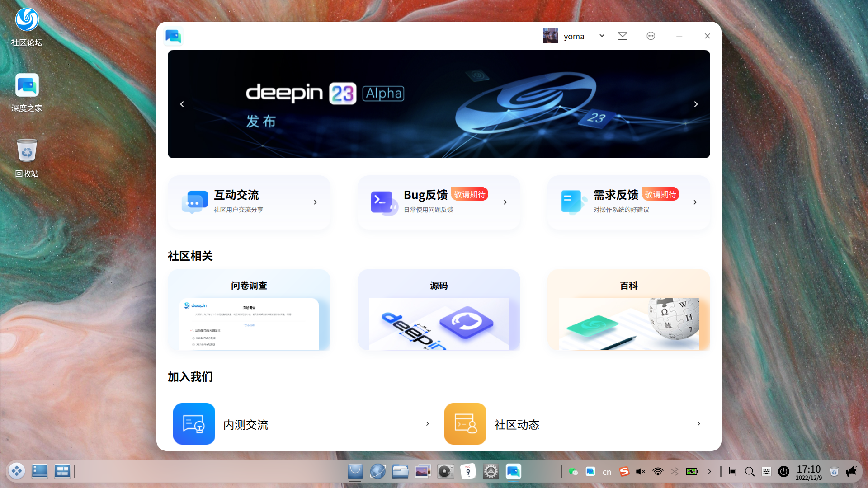Click the Deepin Home app logo in title bar
Screen dimensions: 868x488
pyautogui.click(x=173, y=36)
